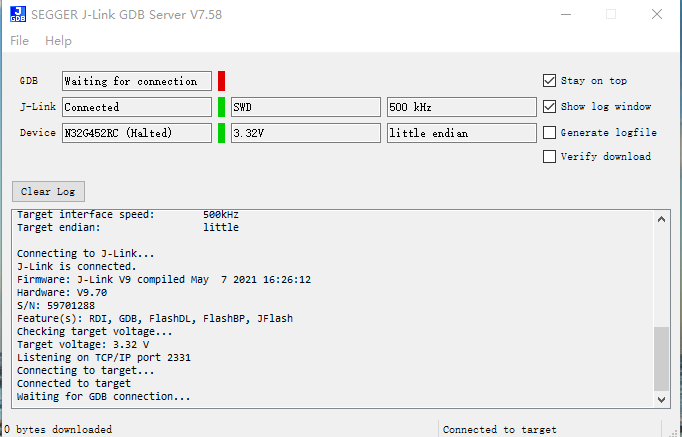Click the log scrollbar down arrow
Image resolution: width=682 pixels, height=437 pixels.
coord(662,400)
